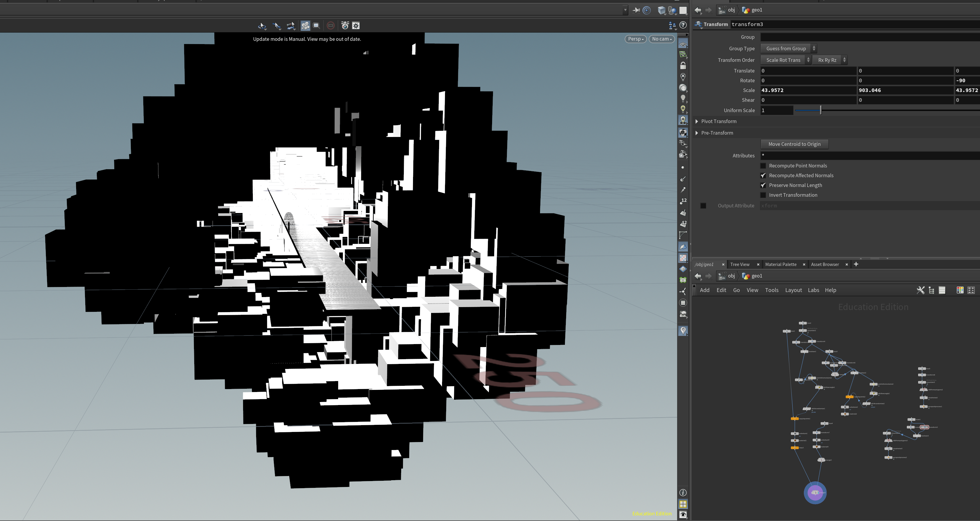Open the No cam camera menu
This screenshot has height=521, width=980.
point(662,39)
